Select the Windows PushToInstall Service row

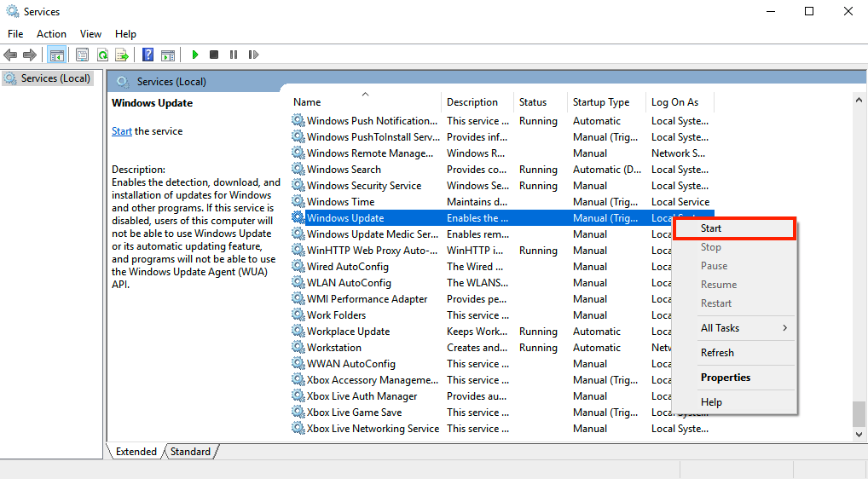[x=502, y=136]
